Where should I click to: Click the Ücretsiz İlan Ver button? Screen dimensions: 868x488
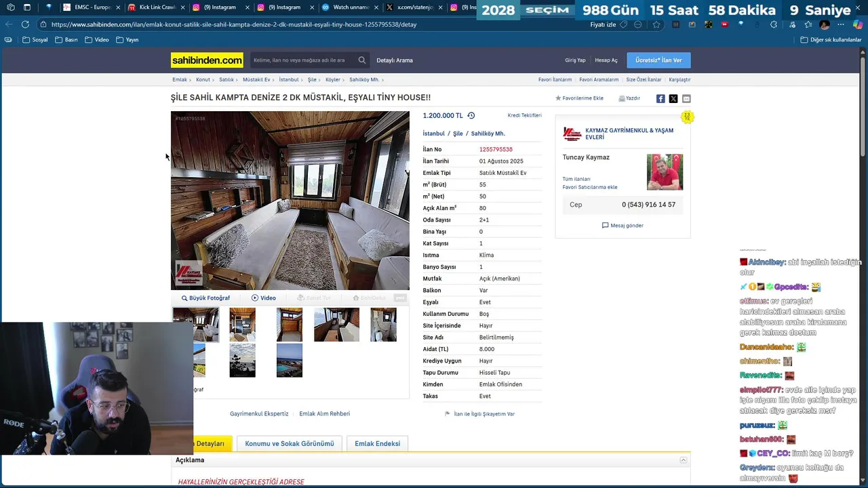658,60
